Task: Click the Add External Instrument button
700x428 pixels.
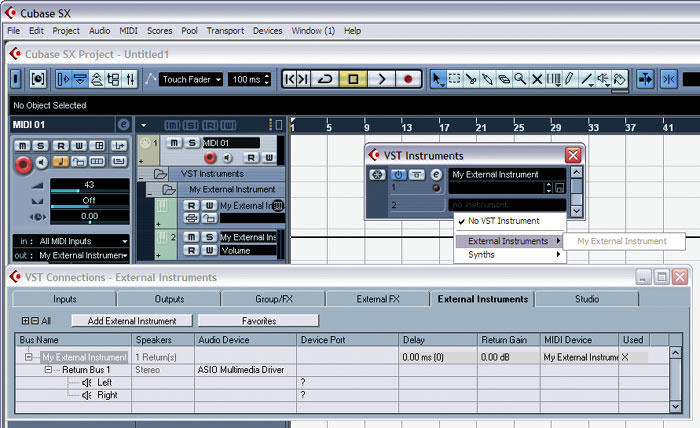Action: pos(132,321)
